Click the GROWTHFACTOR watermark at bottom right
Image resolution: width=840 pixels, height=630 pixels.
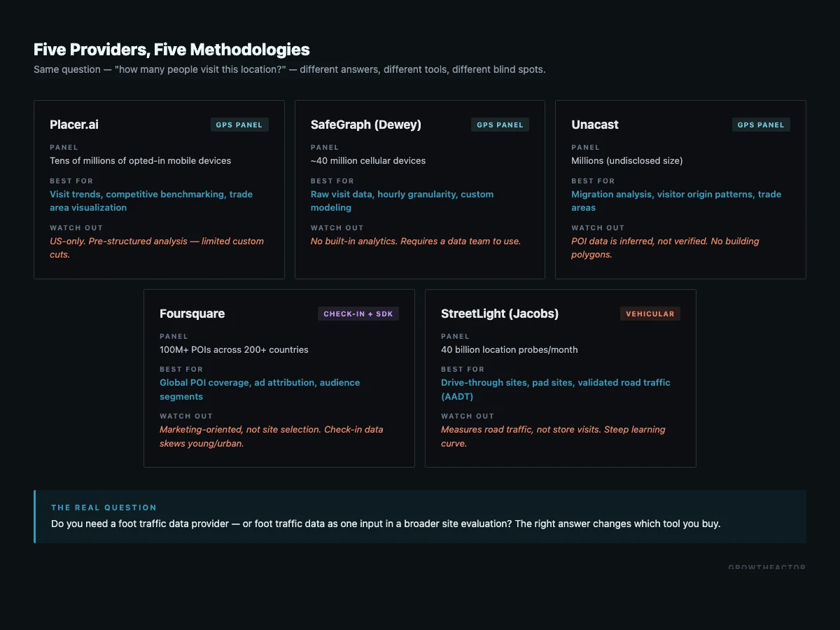[766, 568]
